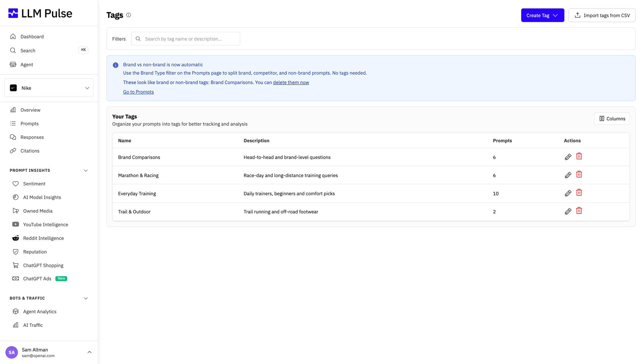This screenshot has height=364, width=644.
Task: Click the LLM Pulse logo icon
Action: (x=13, y=13)
